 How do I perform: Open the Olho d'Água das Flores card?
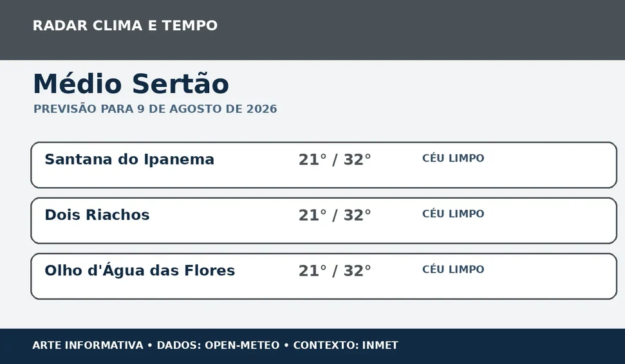click(x=324, y=276)
